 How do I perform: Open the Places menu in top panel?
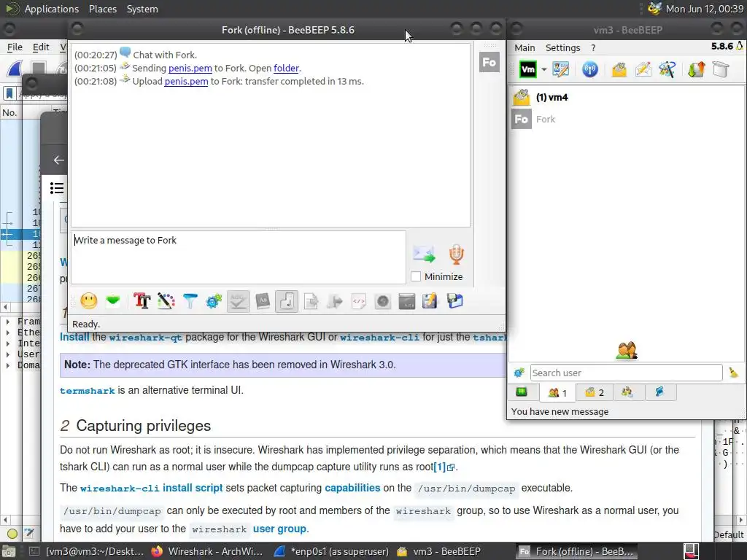tap(102, 9)
